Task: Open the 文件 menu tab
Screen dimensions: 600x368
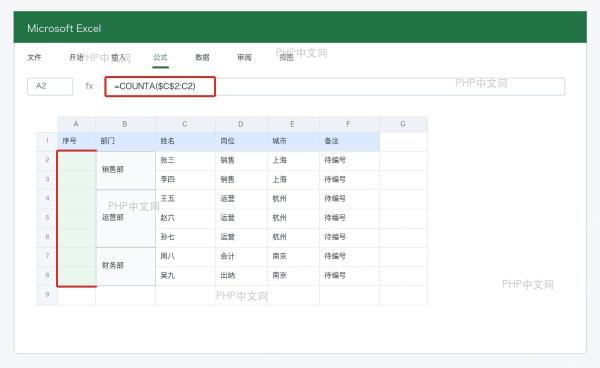Action: pyautogui.click(x=34, y=57)
